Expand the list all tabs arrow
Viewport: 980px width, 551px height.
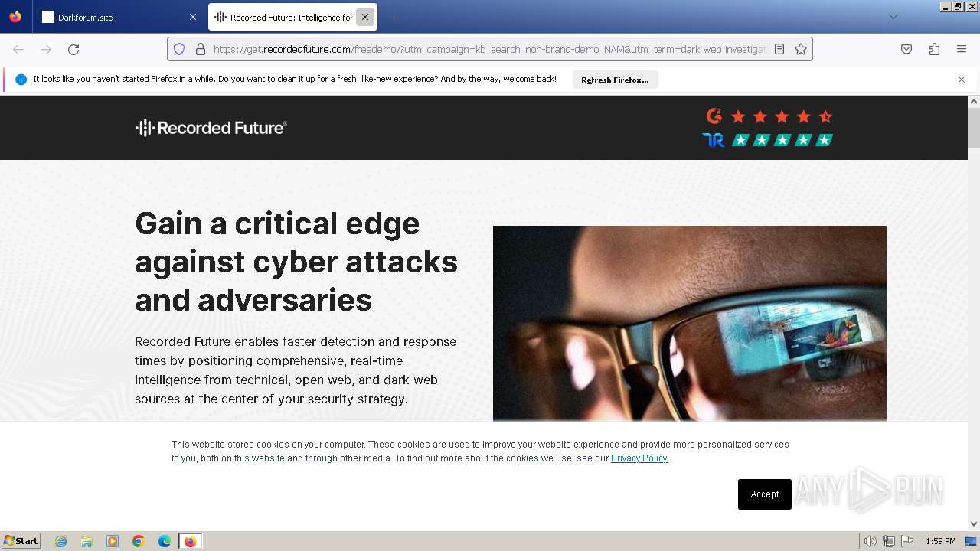[893, 17]
